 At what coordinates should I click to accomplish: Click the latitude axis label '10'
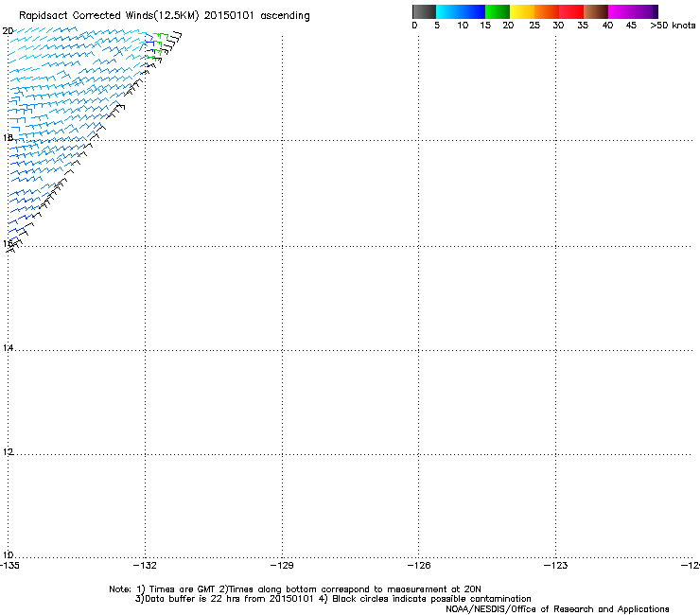click(8, 555)
